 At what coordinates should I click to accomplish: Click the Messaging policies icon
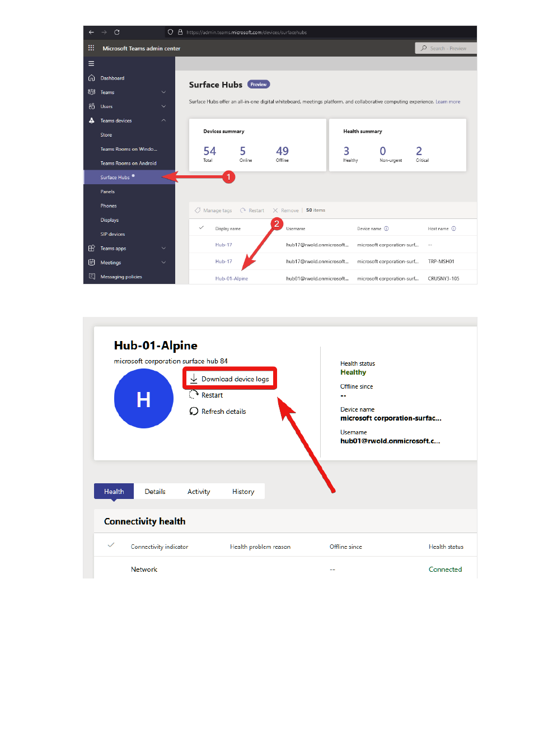(92, 277)
